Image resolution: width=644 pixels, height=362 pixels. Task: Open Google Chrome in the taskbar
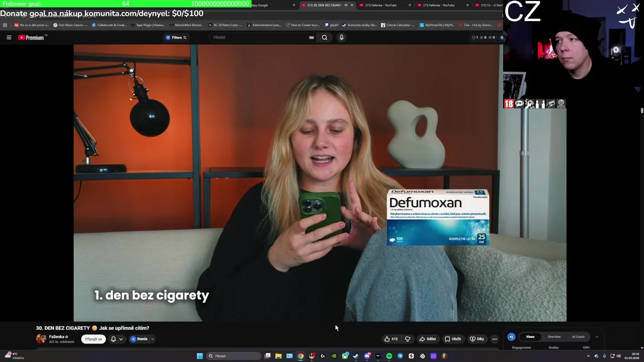(x=300, y=356)
